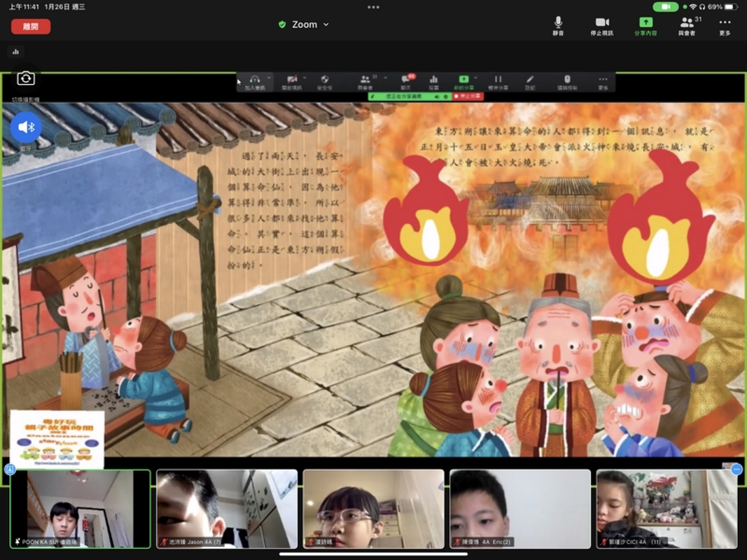Open the More dots in shared toolbar
The width and height of the screenshot is (747, 560).
[603, 82]
